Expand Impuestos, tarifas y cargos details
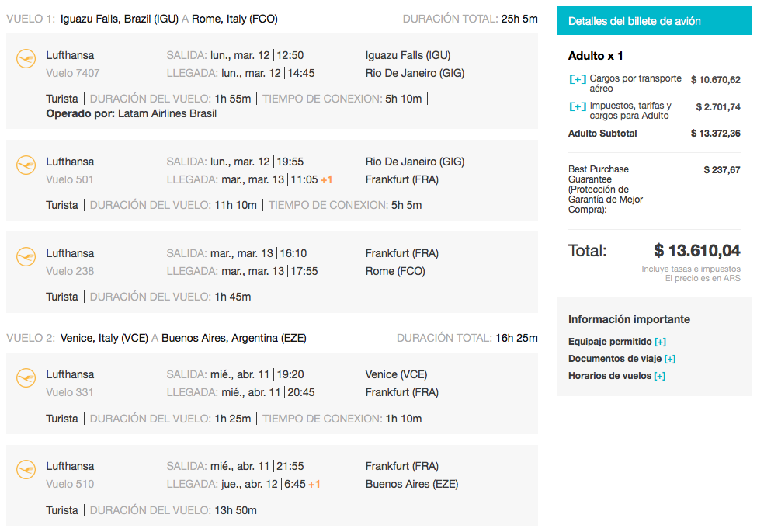757x532 pixels. tap(578, 106)
